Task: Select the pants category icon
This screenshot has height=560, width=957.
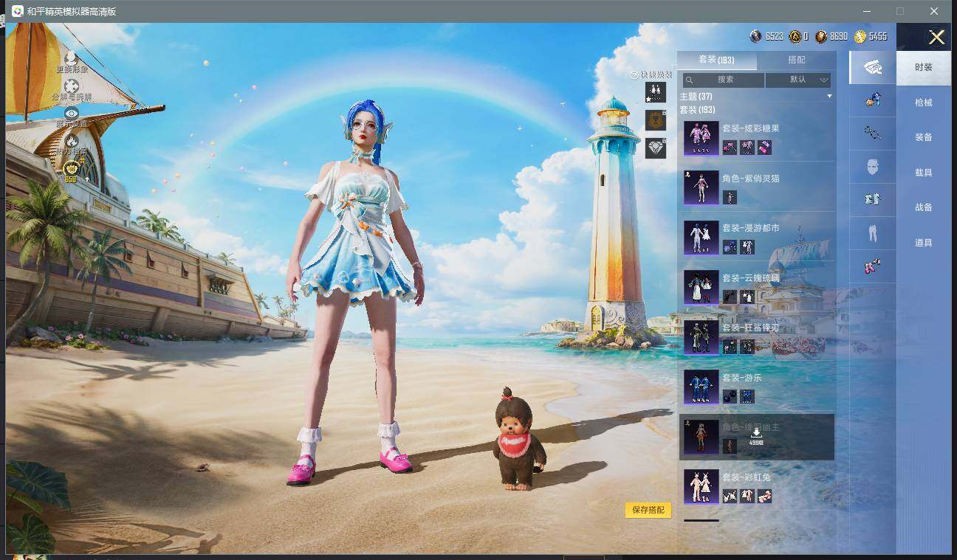Action: 873,233
